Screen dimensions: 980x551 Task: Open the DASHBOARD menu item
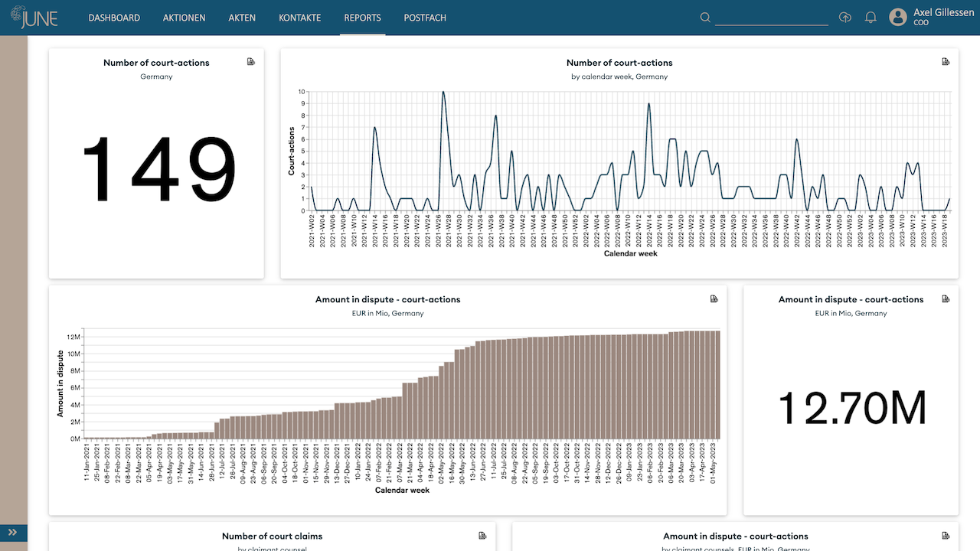114,18
